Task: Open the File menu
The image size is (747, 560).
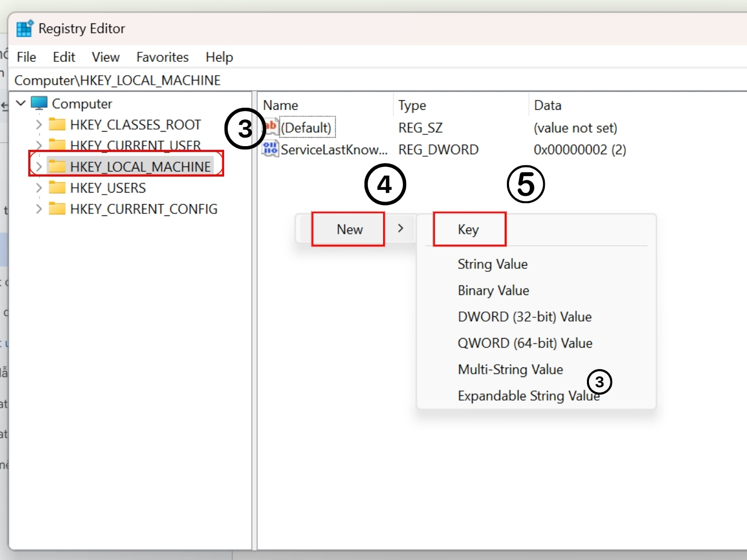Action: click(26, 57)
